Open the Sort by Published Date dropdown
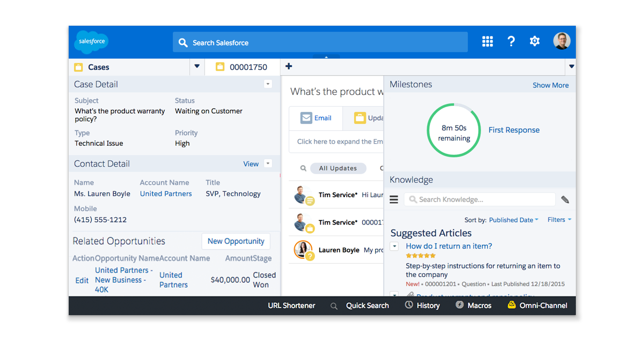This screenshot has width=644, height=343. pos(514,220)
